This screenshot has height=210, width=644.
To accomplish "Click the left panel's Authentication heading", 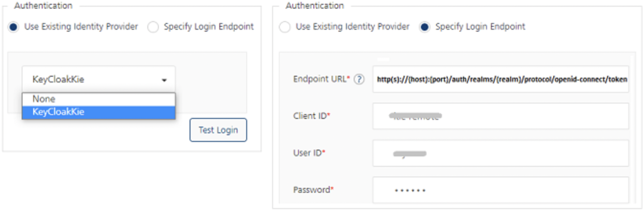I will click(x=43, y=6).
